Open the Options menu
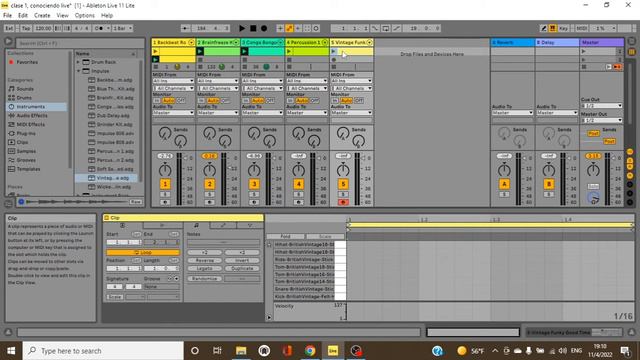The width and height of the screenshot is (640, 360). tap(84, 16)
